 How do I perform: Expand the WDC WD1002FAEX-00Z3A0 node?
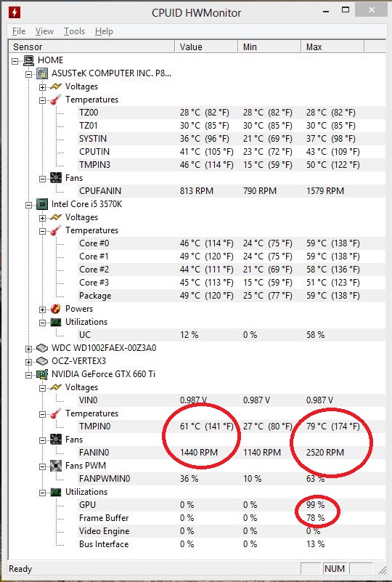[x=28, y=349]
